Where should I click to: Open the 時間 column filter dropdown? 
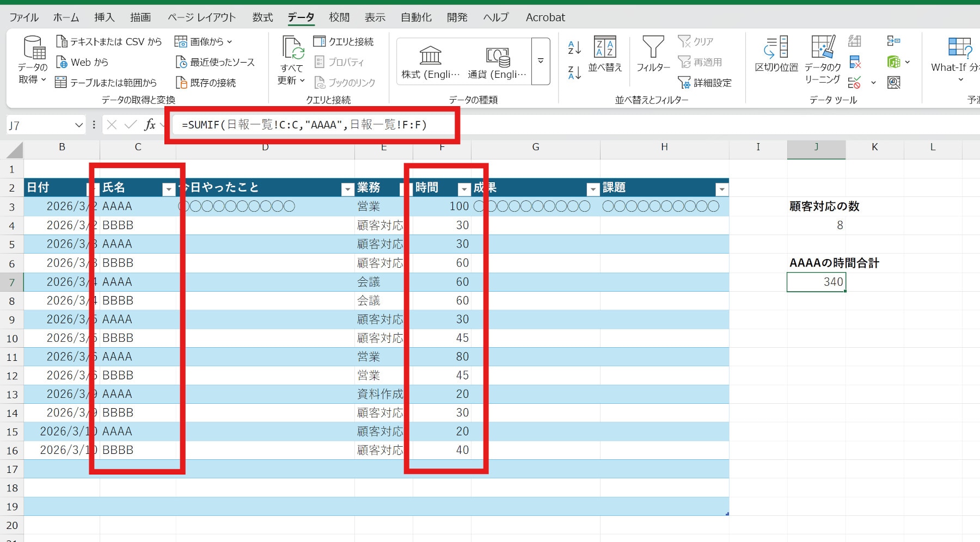(464, 189)
